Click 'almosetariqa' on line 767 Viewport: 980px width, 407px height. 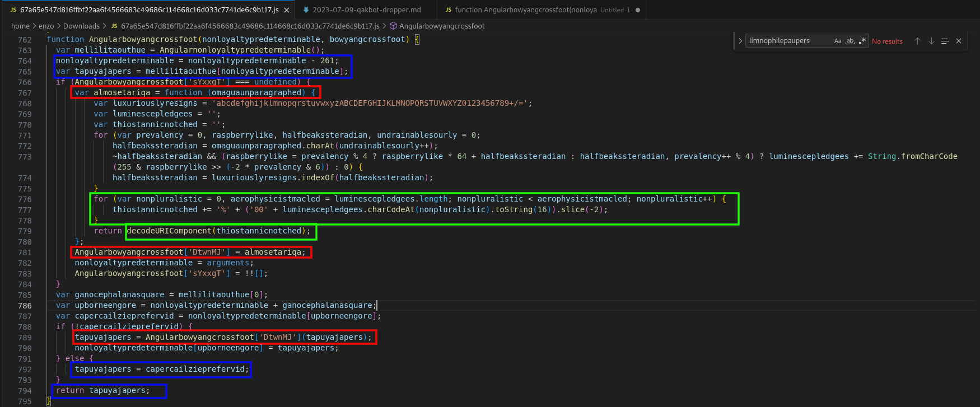point(122,92)
